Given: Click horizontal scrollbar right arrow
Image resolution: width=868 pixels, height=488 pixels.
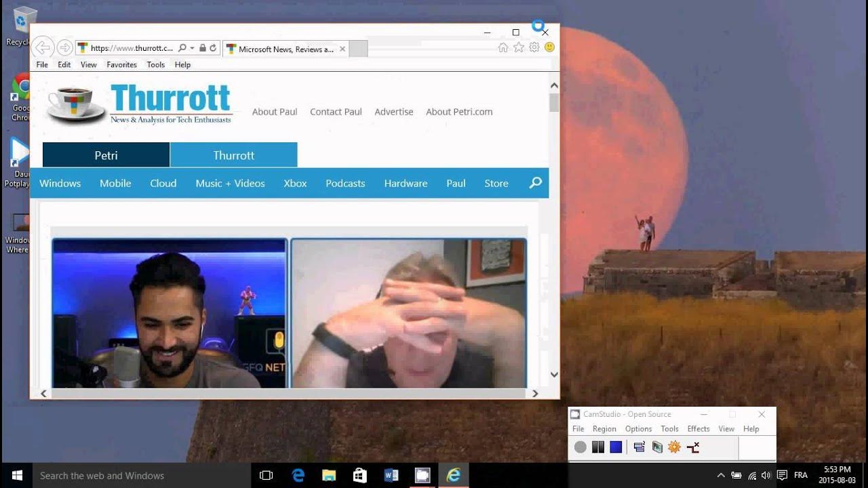Looking at the screenshot, I should (x=535, y=393).
